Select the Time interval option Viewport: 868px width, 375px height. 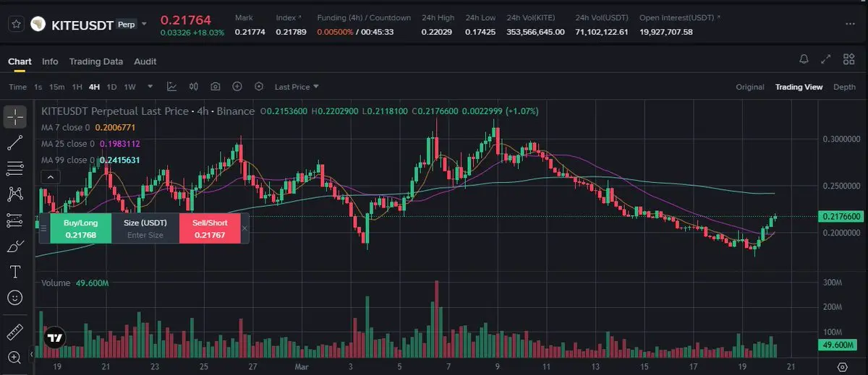(x=17, y=87)
